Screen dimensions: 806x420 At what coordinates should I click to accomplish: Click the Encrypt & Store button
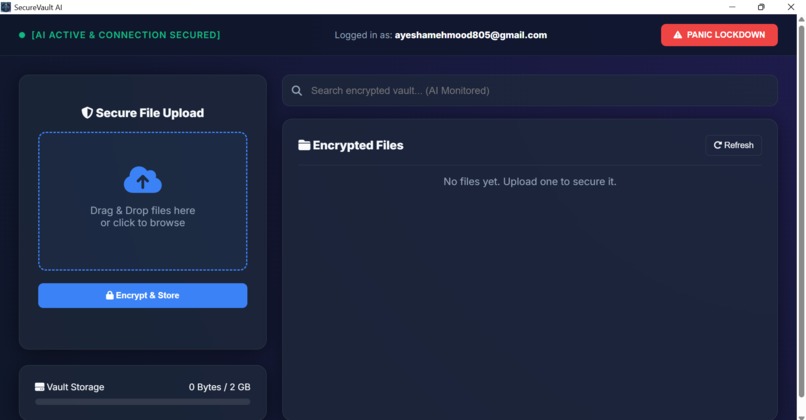click(x=142, y=296)
